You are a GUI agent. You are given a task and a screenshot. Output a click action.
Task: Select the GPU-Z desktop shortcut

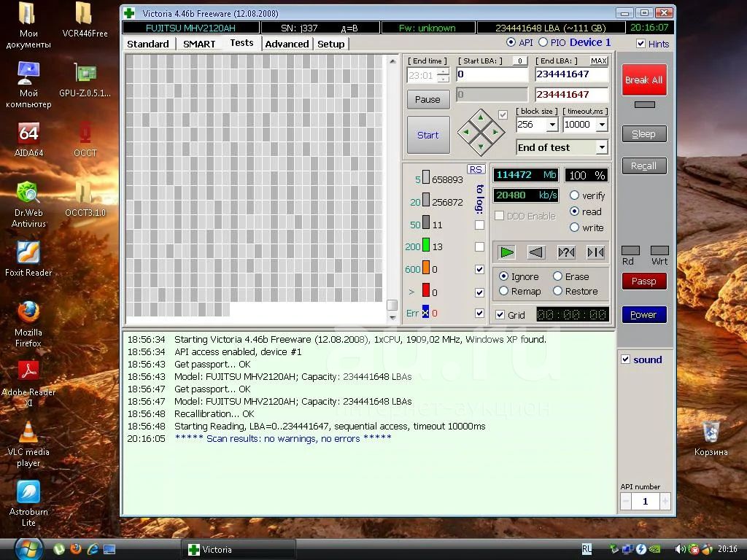[x=85, y=79]
